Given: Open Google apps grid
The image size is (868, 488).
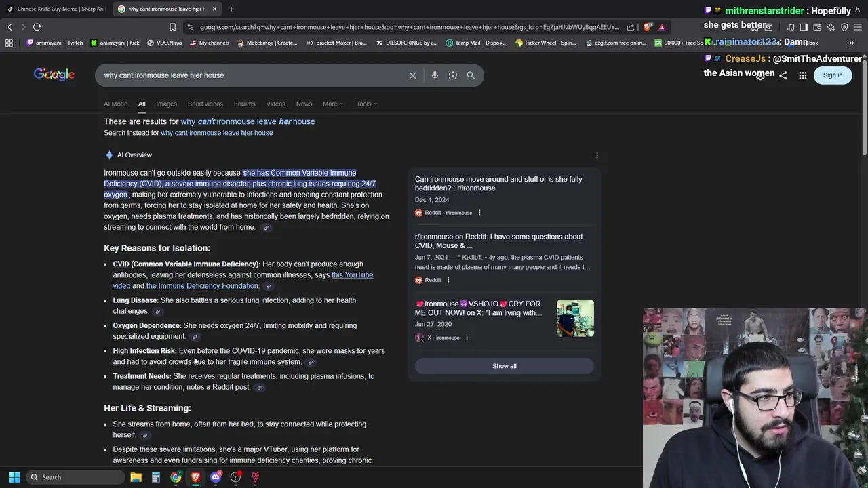Looking at the screenshot, I should pos(803,75).
